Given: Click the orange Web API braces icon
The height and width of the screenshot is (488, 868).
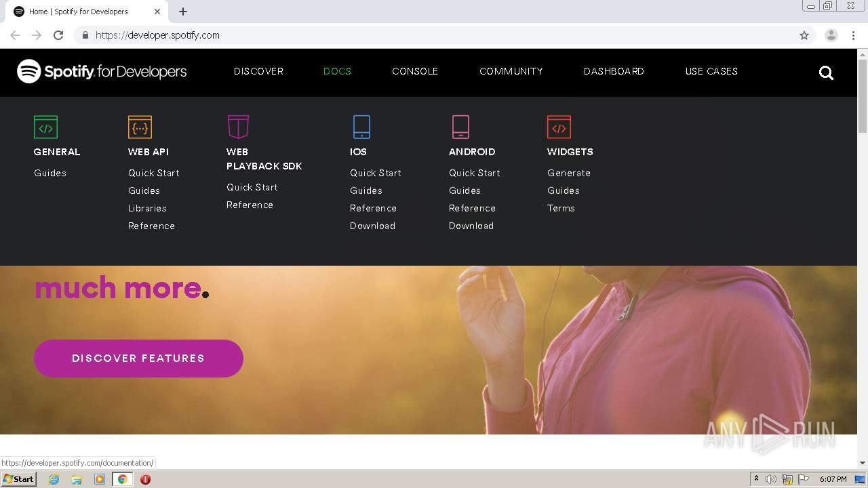Looking at the screenshot, I should tap(140, 127).
